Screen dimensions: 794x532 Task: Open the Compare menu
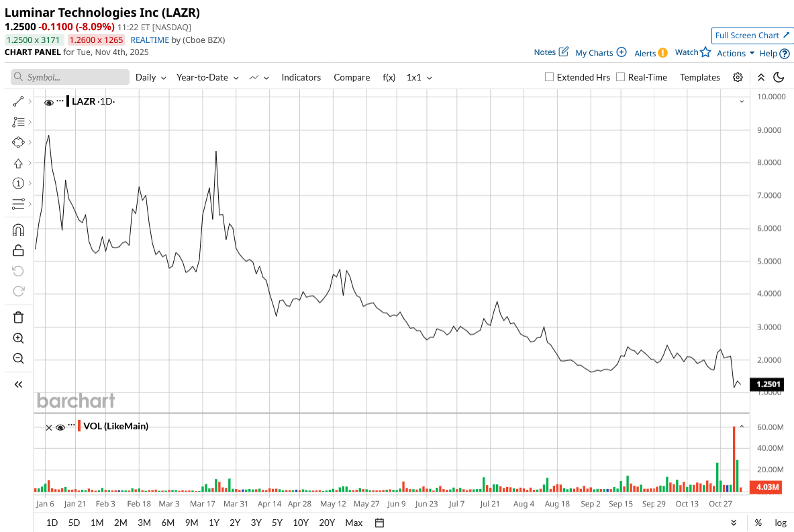(x=352, y=77)
